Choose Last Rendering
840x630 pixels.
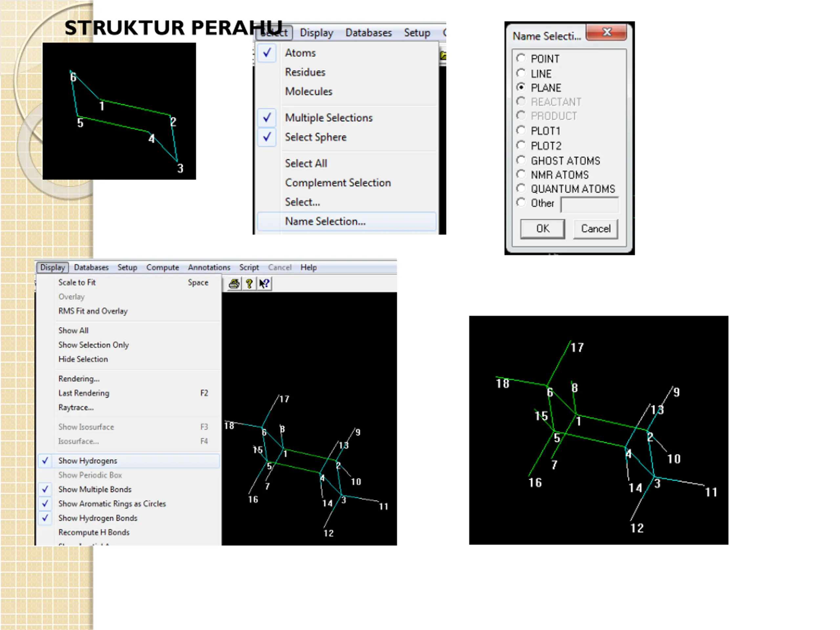click(x=128, y=393)
